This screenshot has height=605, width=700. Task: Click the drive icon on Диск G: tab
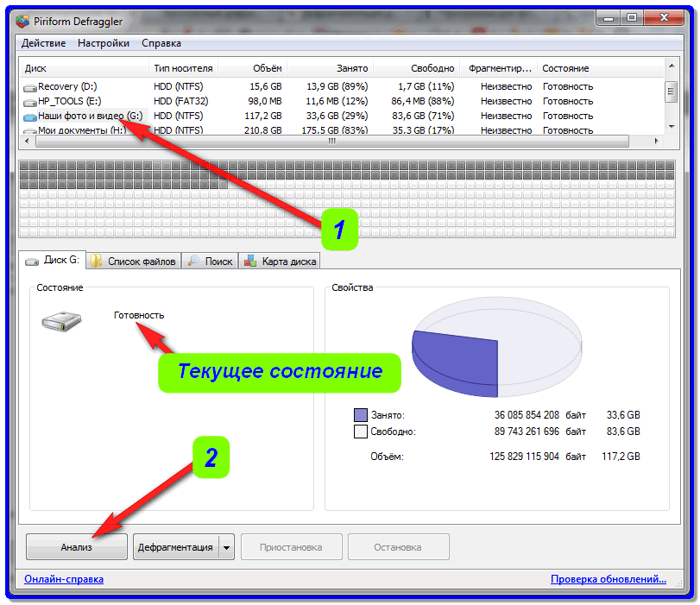(x=32, y=261)
